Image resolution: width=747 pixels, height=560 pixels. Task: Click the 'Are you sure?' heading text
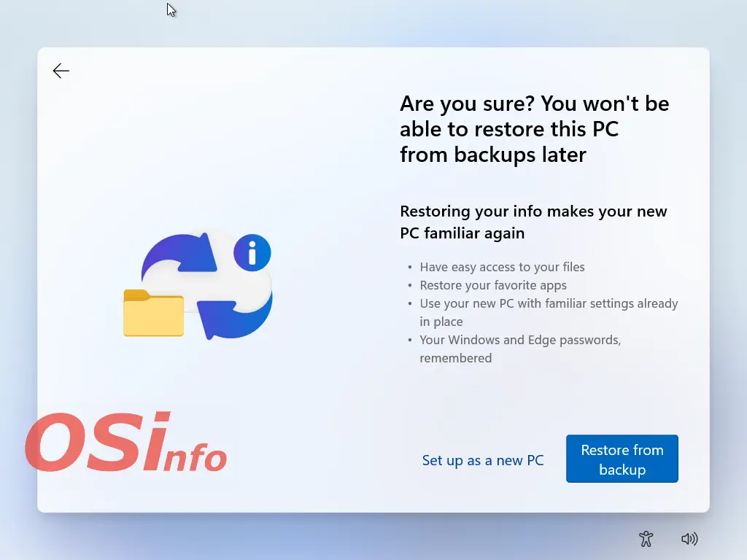[x=534, y=129]
